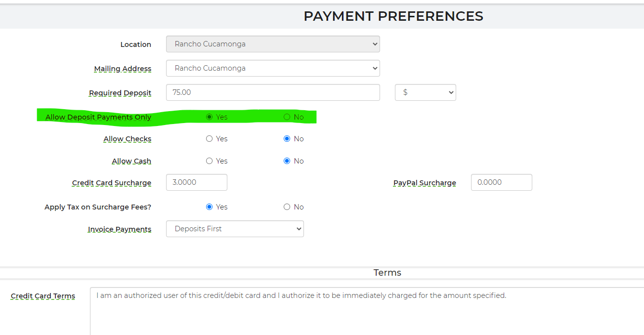Click the Required Deposit amount field
This screenshot has width=644, height=335.
point(272,92)
